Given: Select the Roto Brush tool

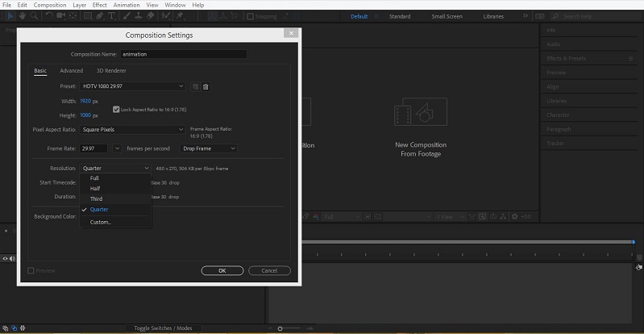Looking at the screenshot, I should tap(165, 16).
